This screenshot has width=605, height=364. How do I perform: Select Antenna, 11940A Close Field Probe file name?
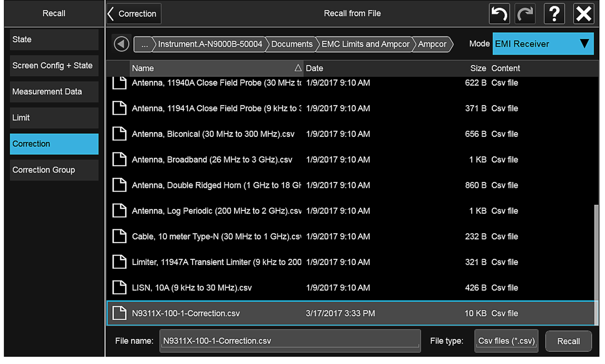tap(217, 83)
